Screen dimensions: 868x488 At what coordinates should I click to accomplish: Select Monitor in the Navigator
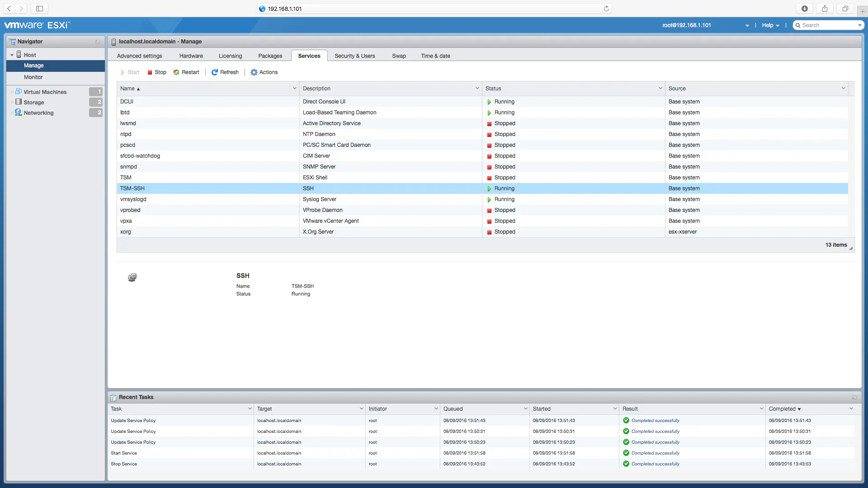(x=56, y=77)
